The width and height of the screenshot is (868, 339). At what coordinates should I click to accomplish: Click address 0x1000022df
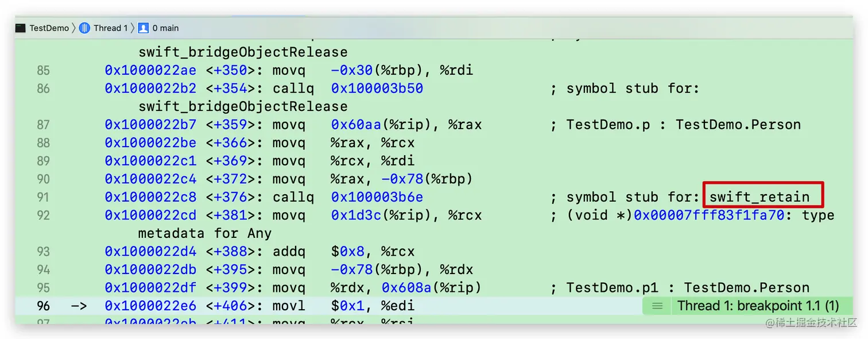pos(150,287)
